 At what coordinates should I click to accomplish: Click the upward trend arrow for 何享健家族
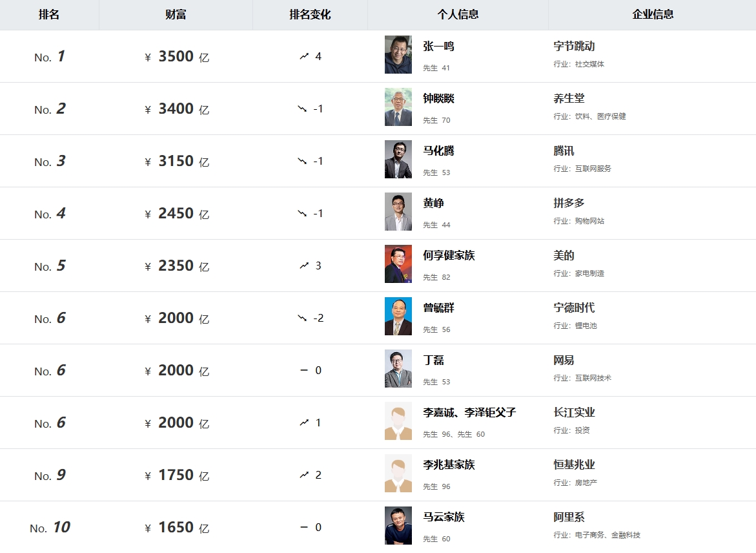[x=303, y=266]
